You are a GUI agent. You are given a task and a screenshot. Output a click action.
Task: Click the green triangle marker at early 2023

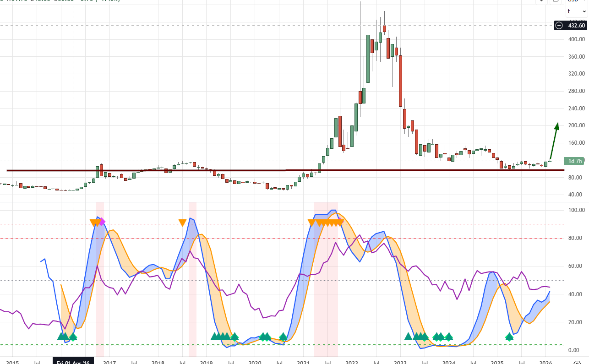(x=408, y=337)
